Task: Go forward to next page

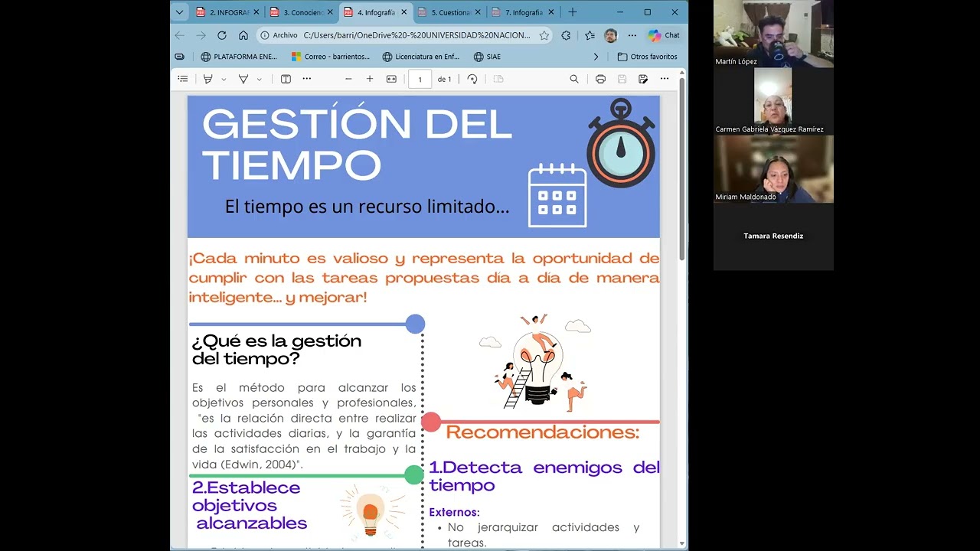Action: tap(201, 35)
